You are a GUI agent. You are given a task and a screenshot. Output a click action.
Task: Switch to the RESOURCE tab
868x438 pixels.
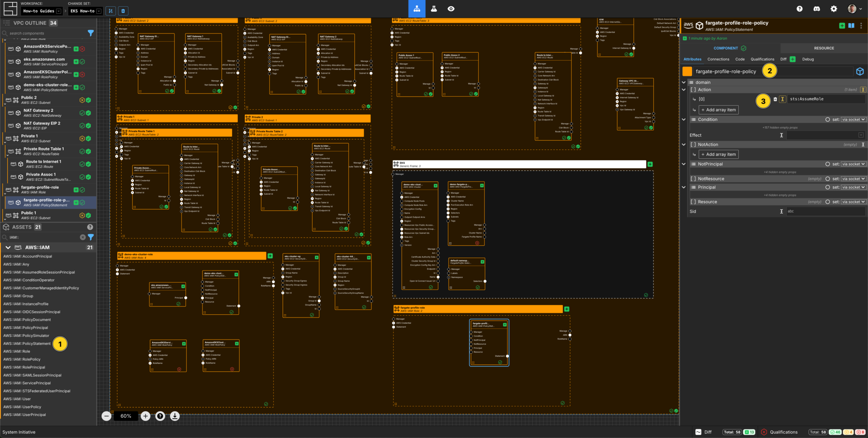(824, 48)
